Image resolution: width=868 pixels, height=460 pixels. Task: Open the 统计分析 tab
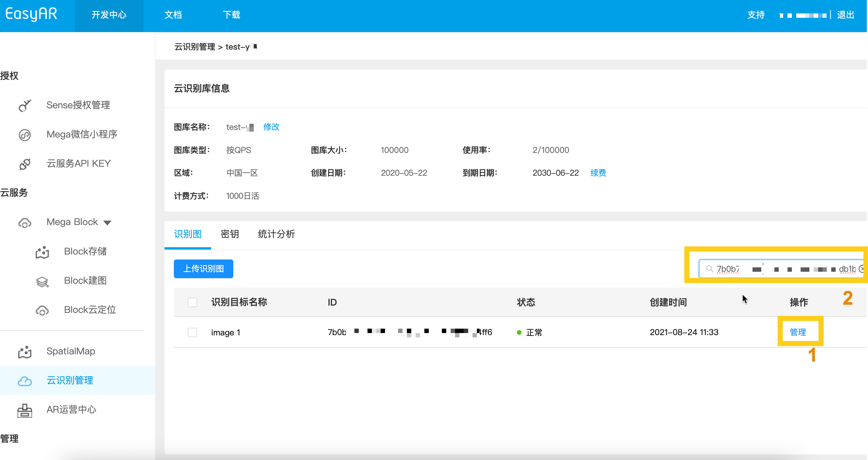[x=276, y=234]
